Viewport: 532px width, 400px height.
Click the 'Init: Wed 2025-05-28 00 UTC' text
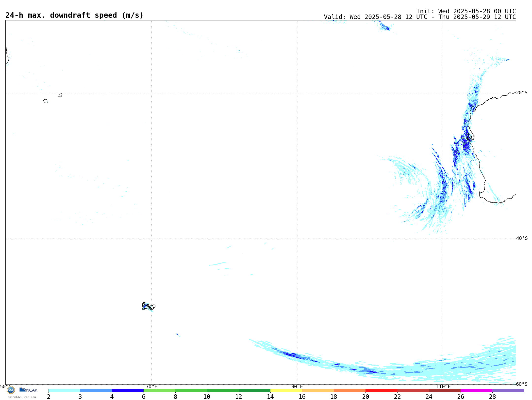(466, 11)
